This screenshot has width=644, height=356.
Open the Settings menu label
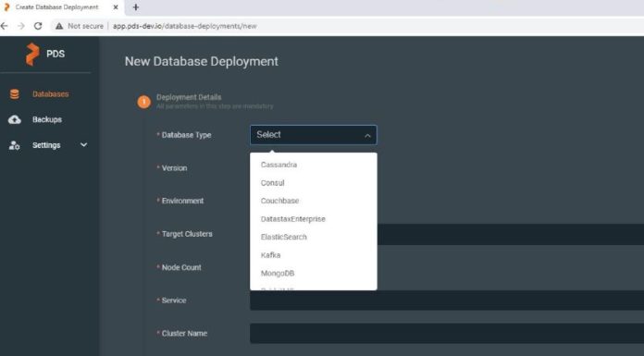click(x=46, y=145)
